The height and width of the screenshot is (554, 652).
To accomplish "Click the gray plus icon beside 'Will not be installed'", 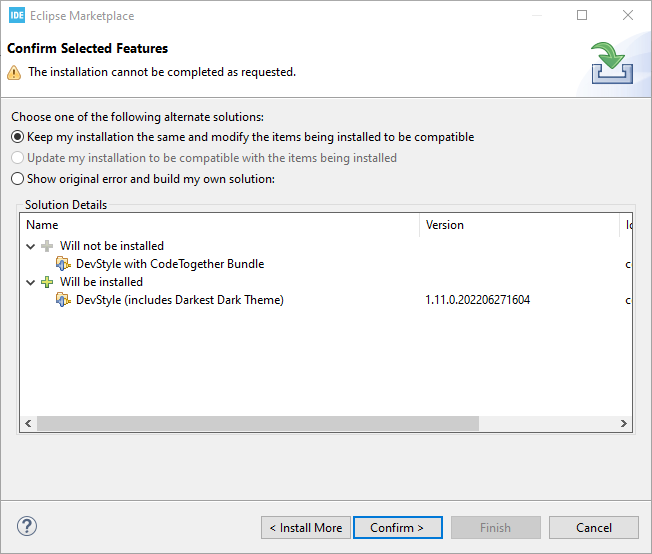I will tap(47, 246).
